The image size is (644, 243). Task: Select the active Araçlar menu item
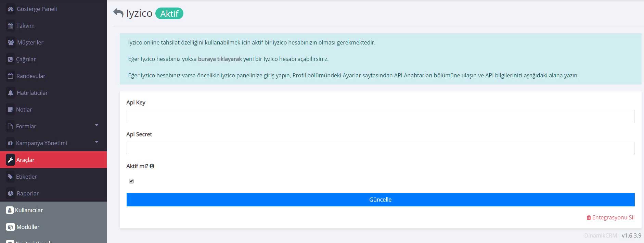pos(53,160)
